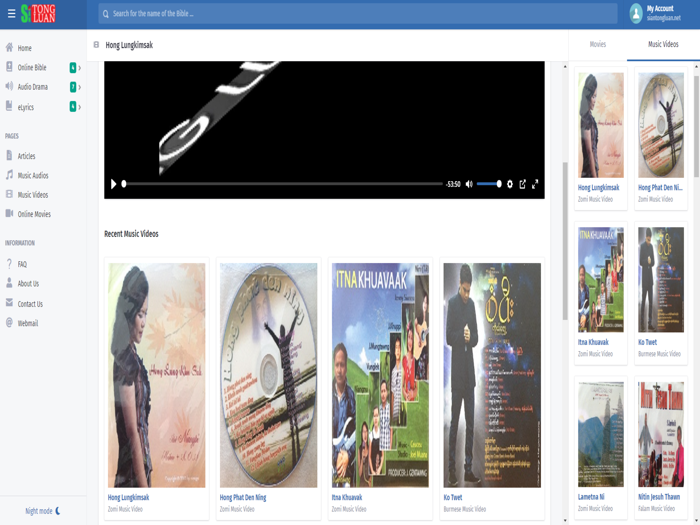The width and height of the screenshot is (700, 525).
Task: Open video player settings gear
Action: [510, 184]
